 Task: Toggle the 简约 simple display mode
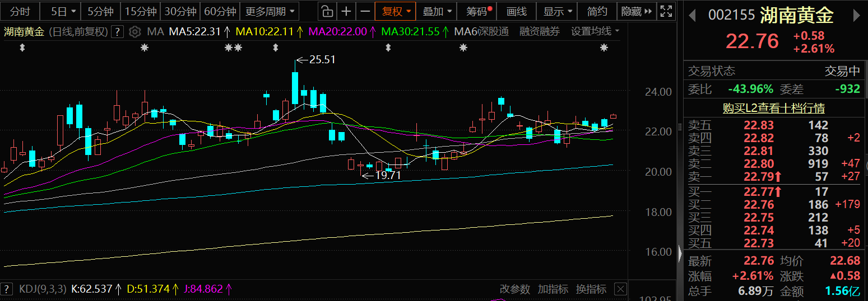[x=597, y=11]
